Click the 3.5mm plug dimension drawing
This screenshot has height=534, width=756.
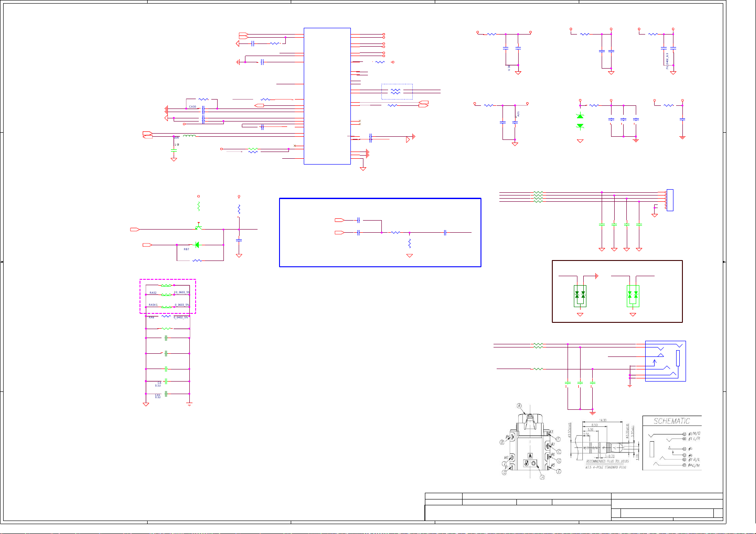[605, 445]
